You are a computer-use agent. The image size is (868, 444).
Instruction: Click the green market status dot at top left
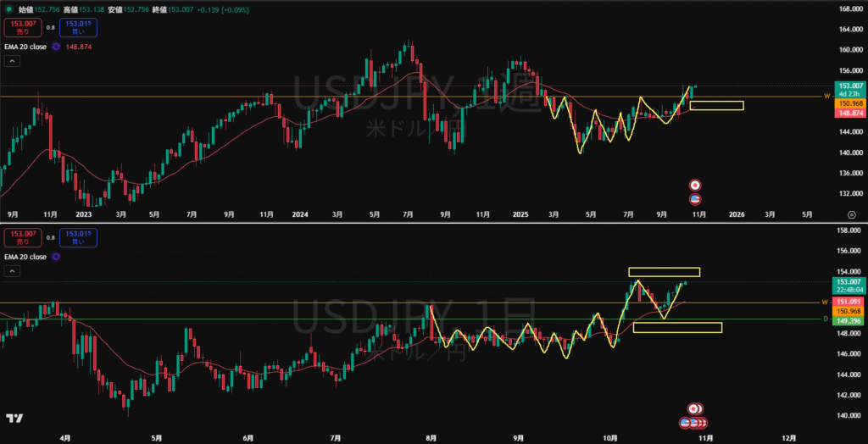[9, 8]
